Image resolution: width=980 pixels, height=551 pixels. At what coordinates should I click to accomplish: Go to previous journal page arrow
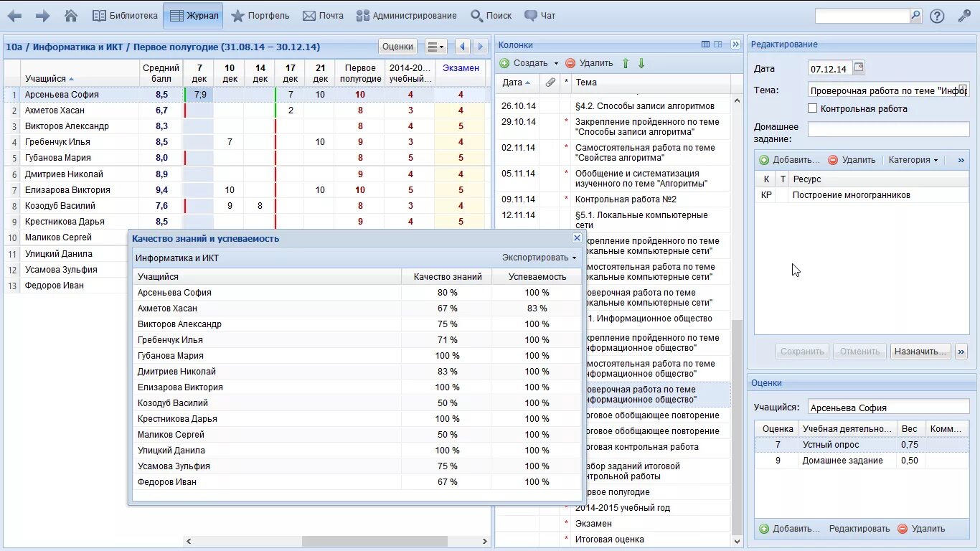463,47
